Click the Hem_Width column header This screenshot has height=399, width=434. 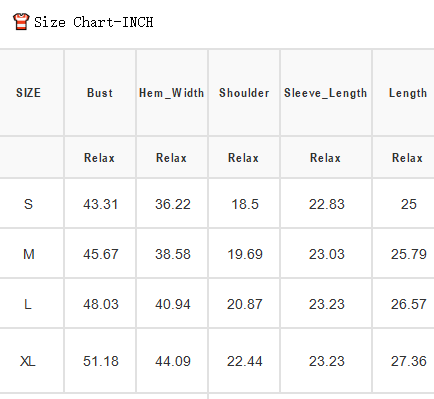tap(172, 93)
